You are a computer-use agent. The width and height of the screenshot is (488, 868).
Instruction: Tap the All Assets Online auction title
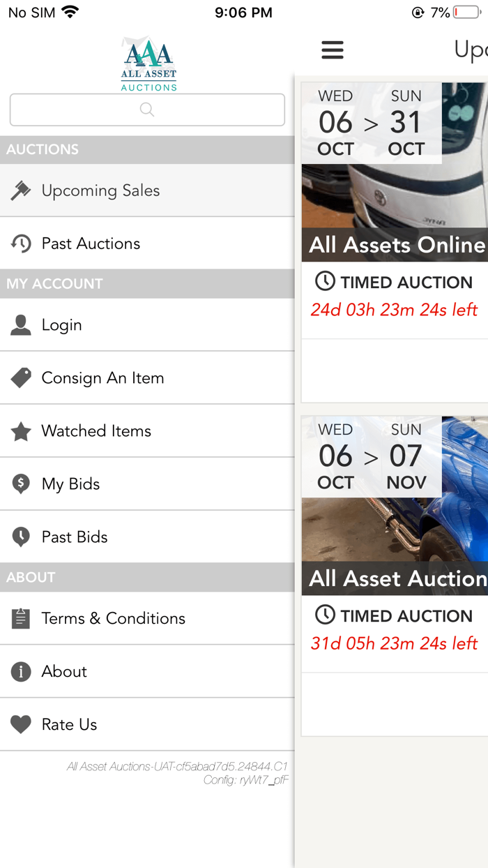[395, 245]
